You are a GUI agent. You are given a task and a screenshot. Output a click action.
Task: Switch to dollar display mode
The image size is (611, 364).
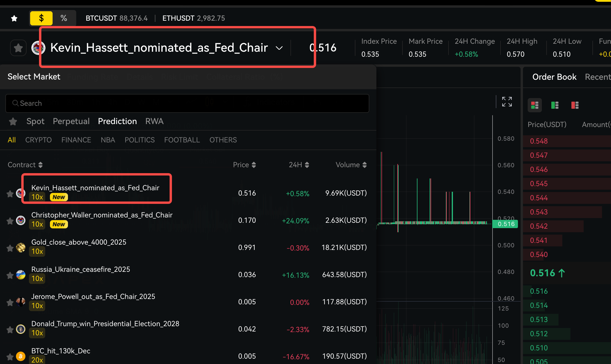(x=41, y=18)
